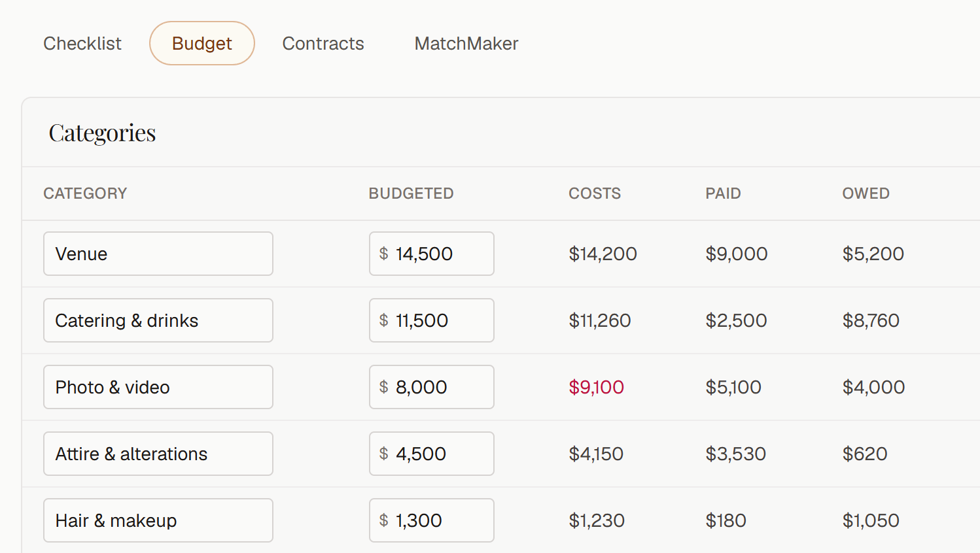Select the Venue owed amount $5,200
Image resolution: width=980 pixels, height=553 pixels.
(873, 254)
